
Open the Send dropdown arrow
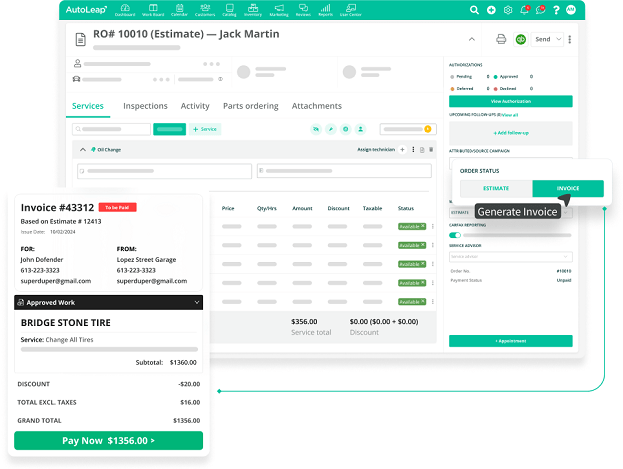[x=558, y=40]
